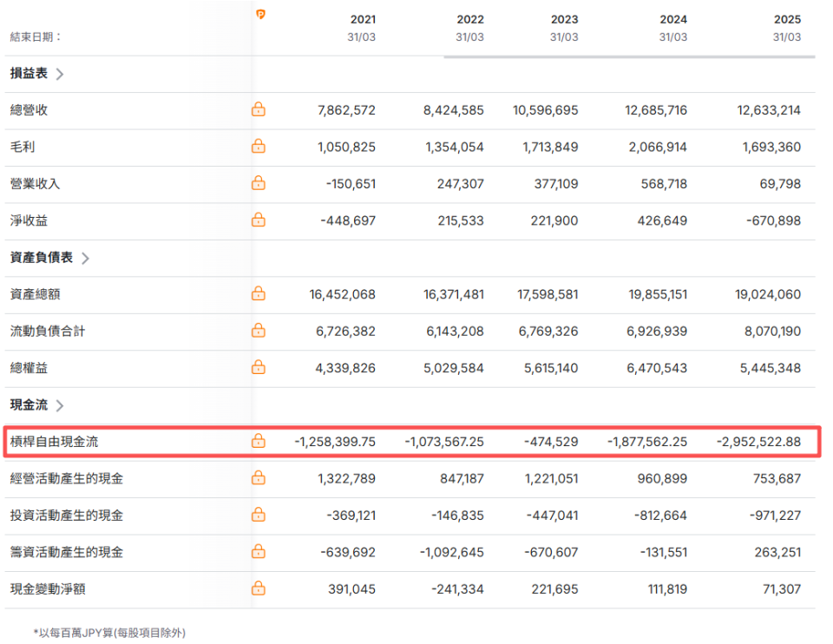Click the lock icon next to 流動負債合計
833x644 pixels.
(x=258, y=331)
